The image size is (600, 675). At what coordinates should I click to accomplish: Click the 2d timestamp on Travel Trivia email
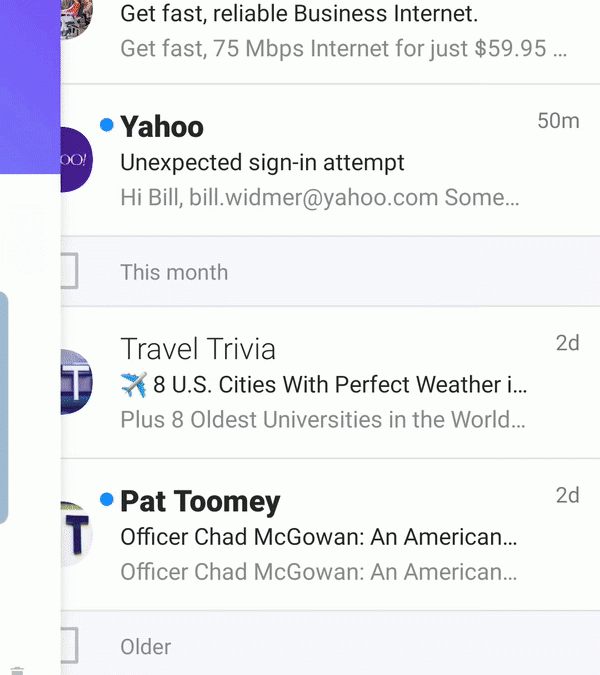click(x=567, y=343)
